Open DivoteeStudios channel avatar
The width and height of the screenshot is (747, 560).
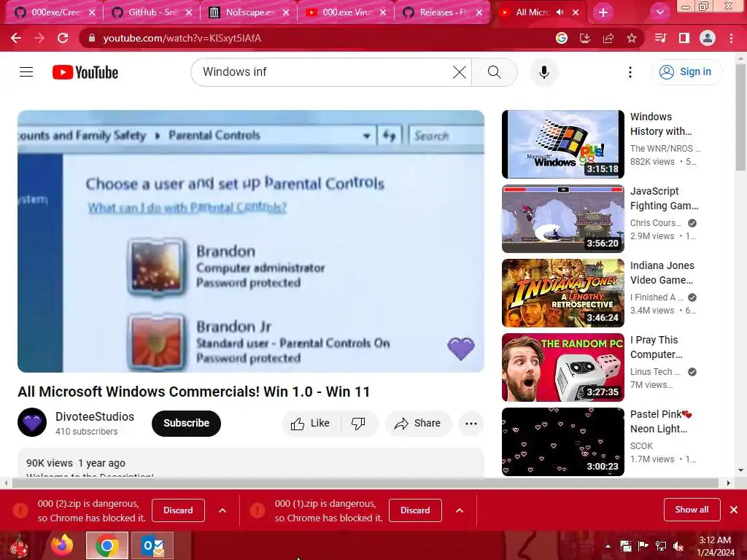(x=32, y=422)
